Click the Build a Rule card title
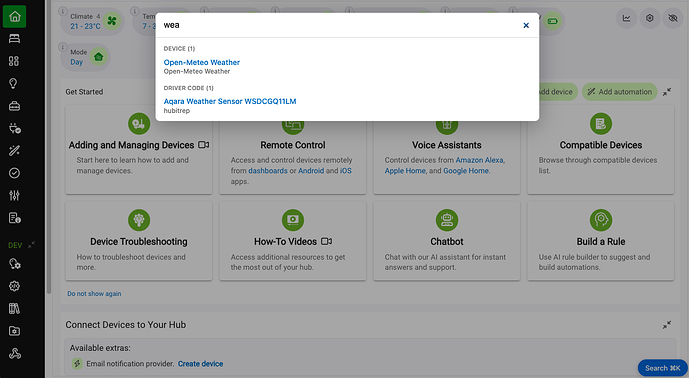The height and width of the screenshot is (378, 689). pyautogui.click(x=601, y=242)
